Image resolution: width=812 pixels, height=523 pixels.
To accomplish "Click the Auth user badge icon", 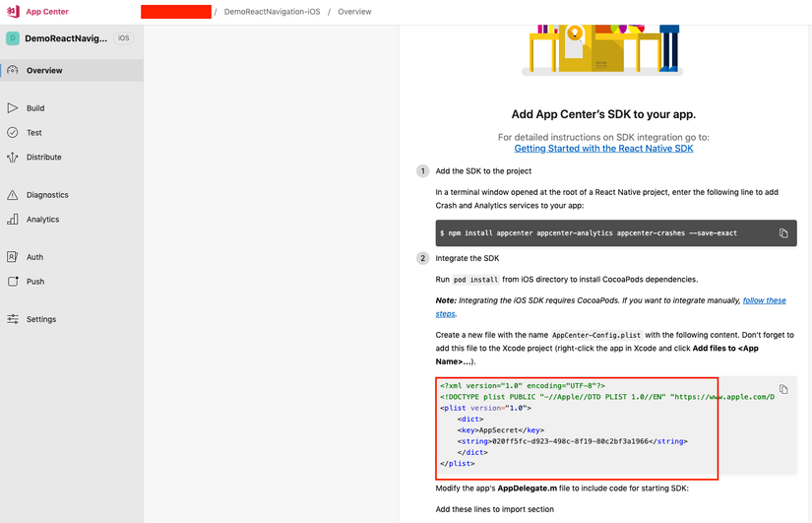I will pyautogui.click(x=13, y=257).
